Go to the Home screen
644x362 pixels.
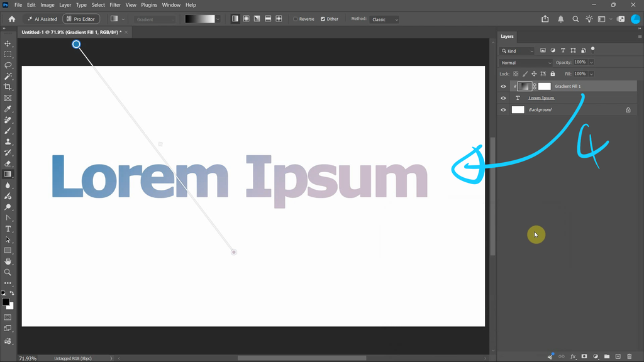click(x=12, y=19)
